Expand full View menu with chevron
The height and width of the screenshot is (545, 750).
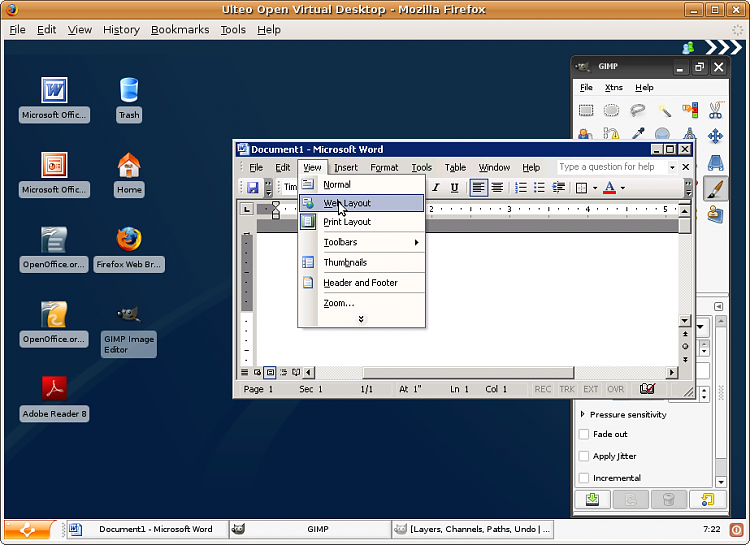tap(361, 319)
